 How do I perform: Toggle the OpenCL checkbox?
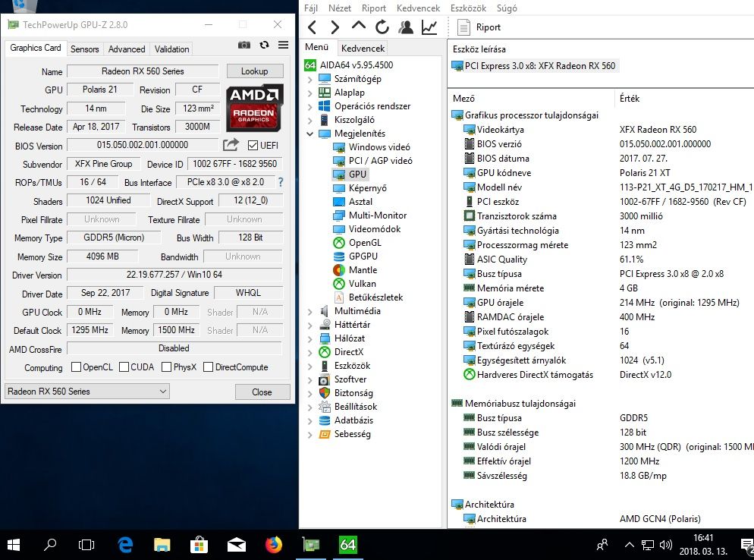[x=76, y=367]
